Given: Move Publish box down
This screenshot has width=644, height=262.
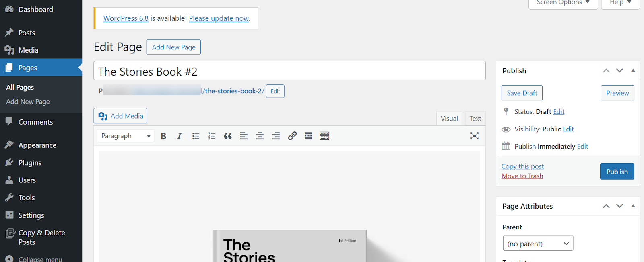Looking at the screenshot, I should click(x=620, y=71).
